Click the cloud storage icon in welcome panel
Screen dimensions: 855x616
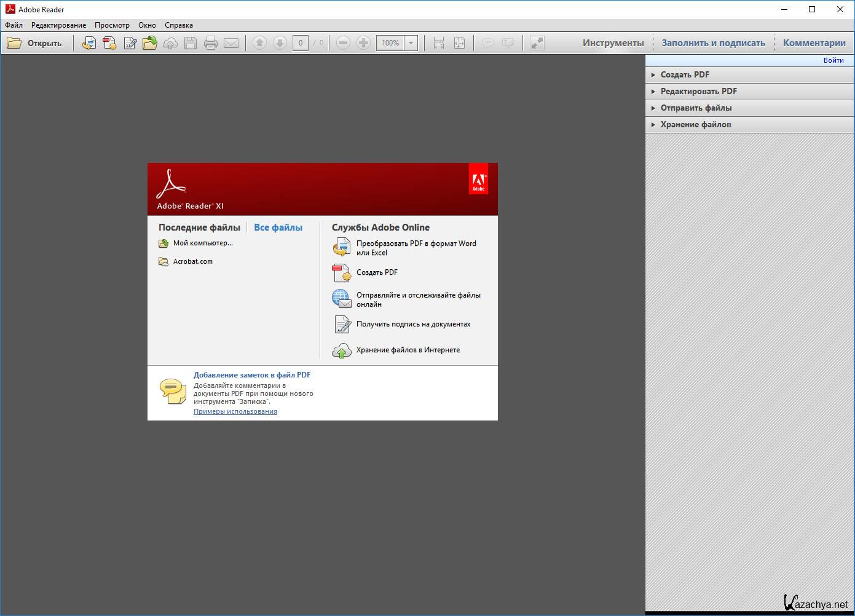(x=342, y=350)
